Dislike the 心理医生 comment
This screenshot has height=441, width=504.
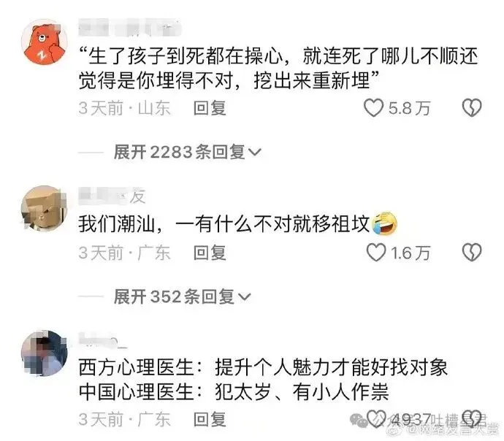[x=472, y=419]
